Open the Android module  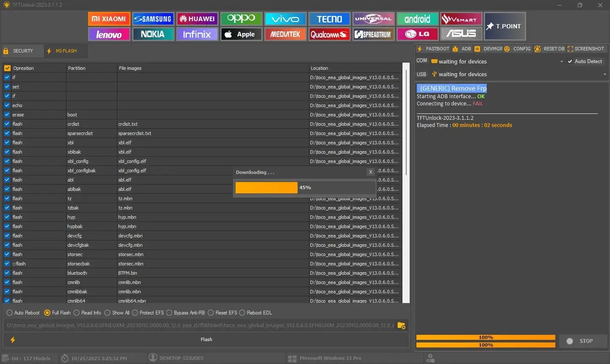tap(417, 19)
